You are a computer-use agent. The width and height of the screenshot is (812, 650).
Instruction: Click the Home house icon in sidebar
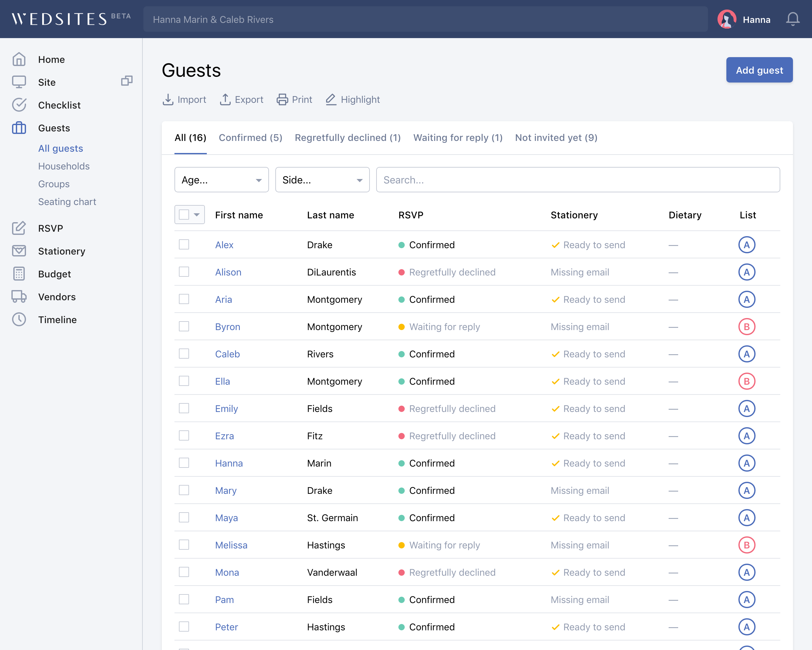(19, 59)
